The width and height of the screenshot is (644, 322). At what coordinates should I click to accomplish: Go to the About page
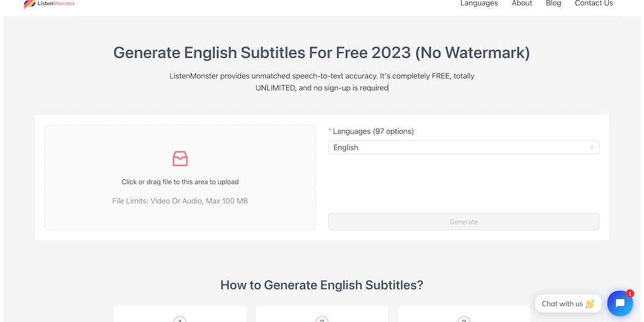point(522,4)
